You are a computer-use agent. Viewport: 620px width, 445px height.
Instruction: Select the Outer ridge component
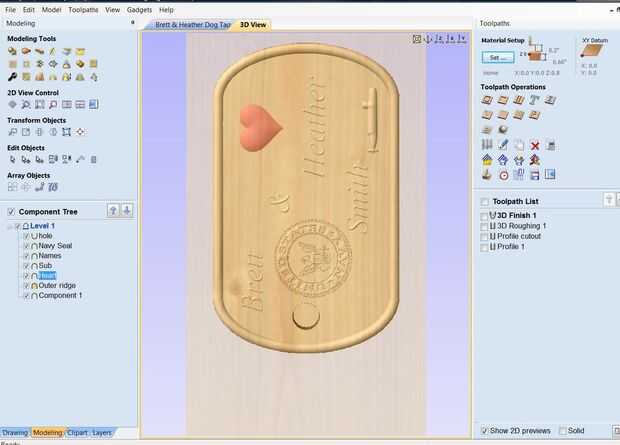(57, 286)
